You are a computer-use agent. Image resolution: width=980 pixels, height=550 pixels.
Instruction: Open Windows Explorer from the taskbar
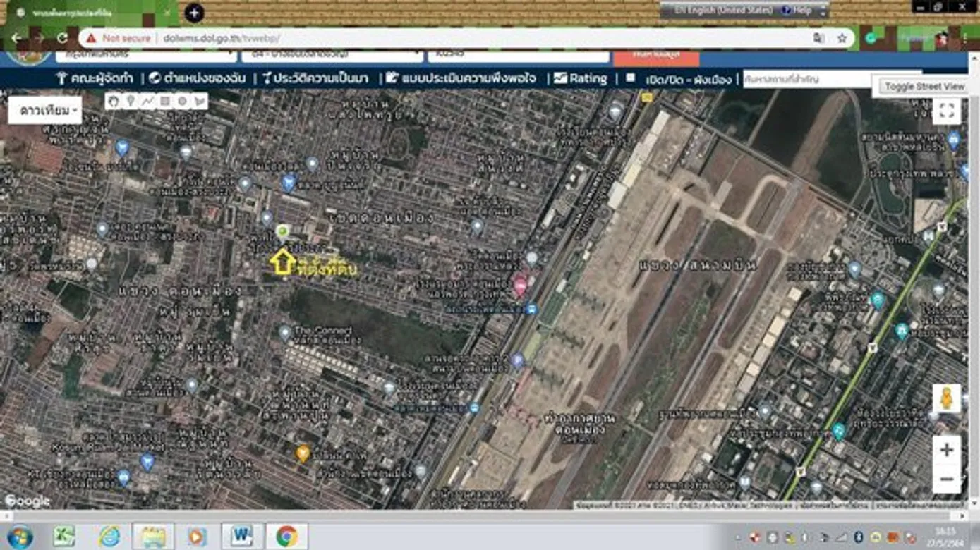click(x=153, y=537)
